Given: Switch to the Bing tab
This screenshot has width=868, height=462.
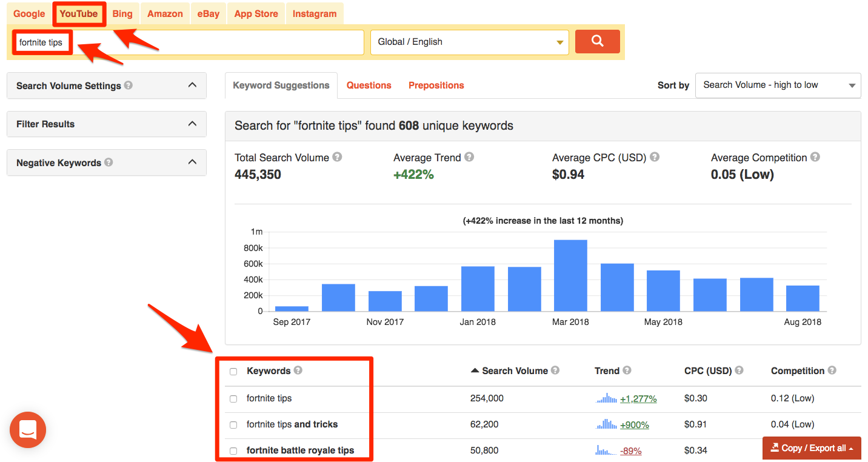Looking at the screenshot, I should coord(122,13).
